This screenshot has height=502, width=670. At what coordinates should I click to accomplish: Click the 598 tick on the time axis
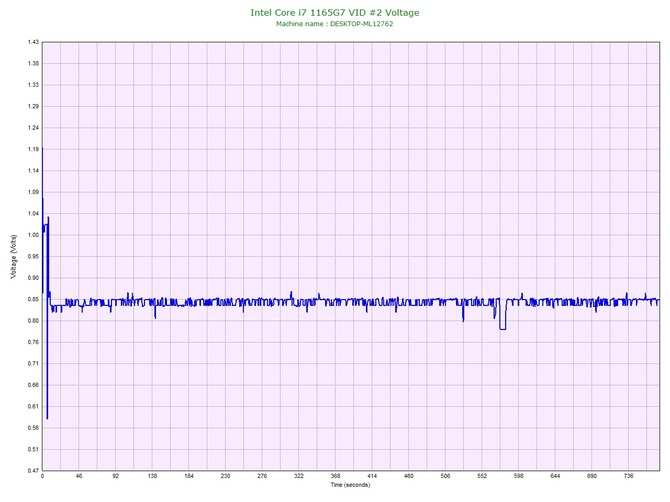pos(519,476)
